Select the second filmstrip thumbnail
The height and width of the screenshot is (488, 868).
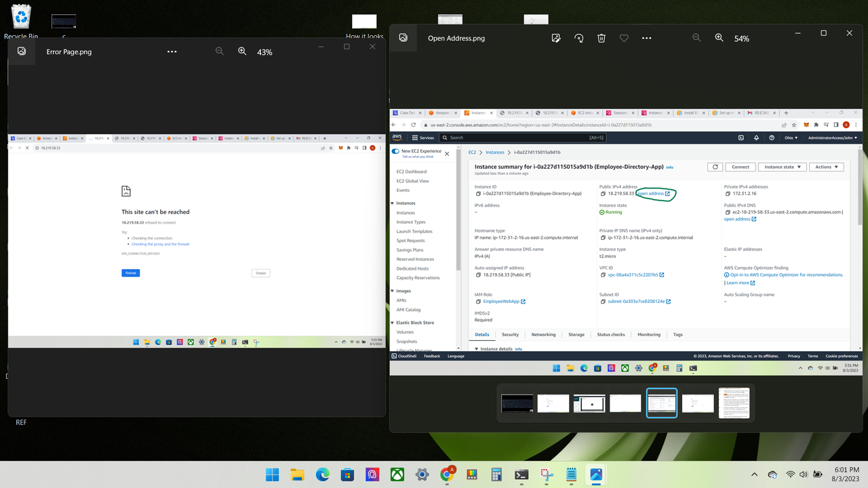(x=553, y=403)
